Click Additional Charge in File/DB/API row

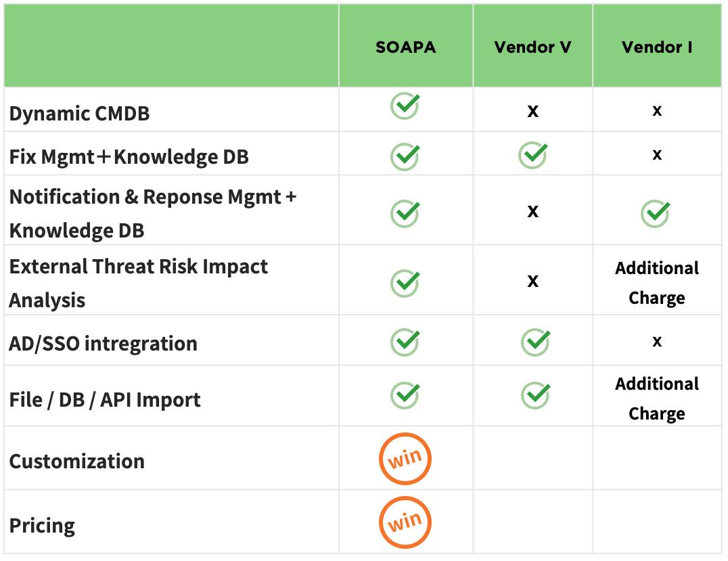pos(657,399)
